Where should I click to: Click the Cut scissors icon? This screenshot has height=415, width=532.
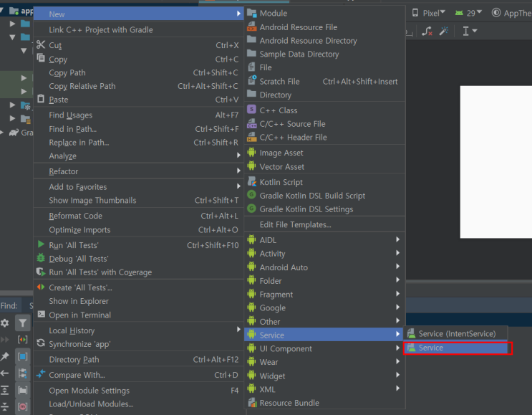pyautogui.click(x=41, y=45)
